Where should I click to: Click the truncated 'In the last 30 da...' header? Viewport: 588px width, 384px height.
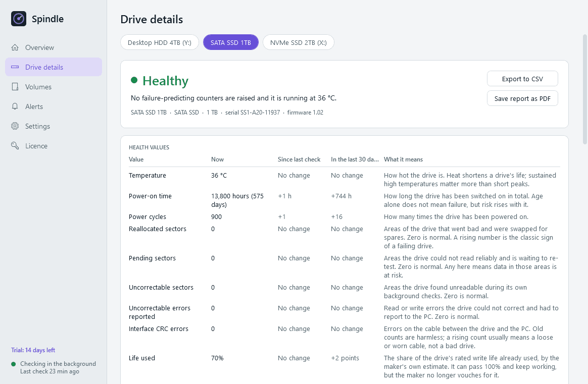click(355, 159)
